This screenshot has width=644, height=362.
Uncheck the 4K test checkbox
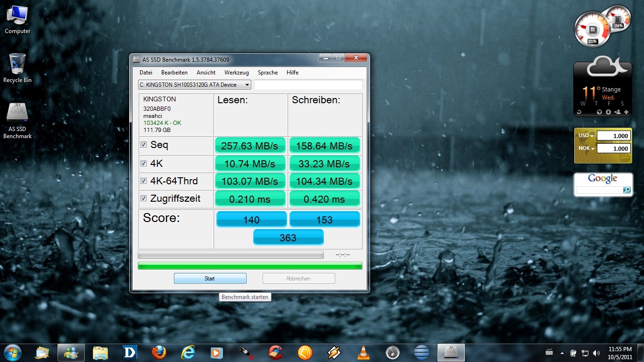click(x=144, y=163)
